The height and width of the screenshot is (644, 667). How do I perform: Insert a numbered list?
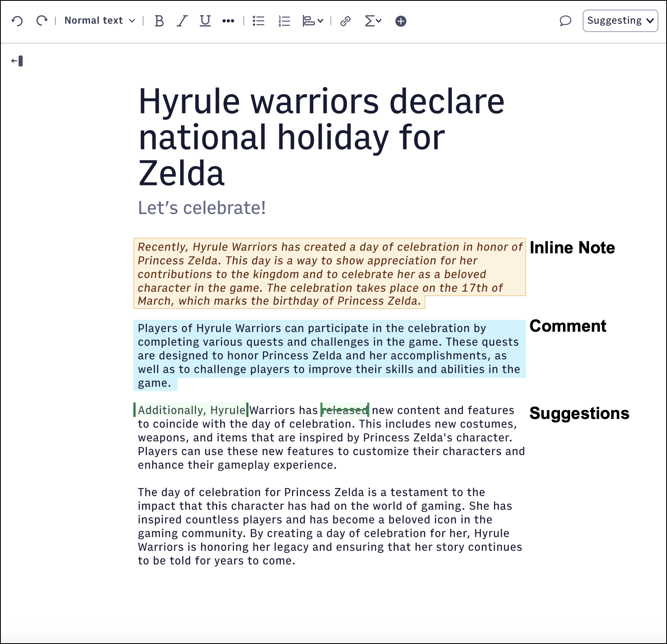284,21
